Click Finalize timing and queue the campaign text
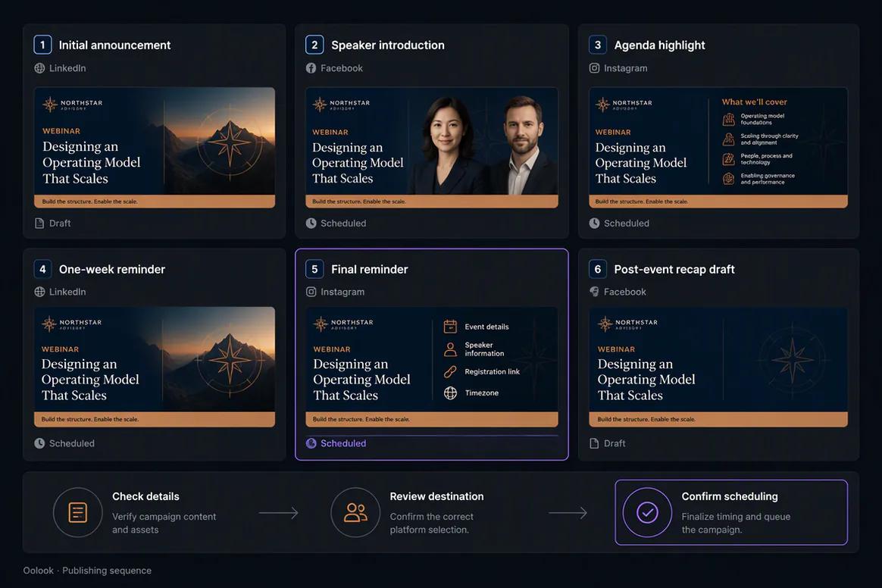 click(736, 523)
